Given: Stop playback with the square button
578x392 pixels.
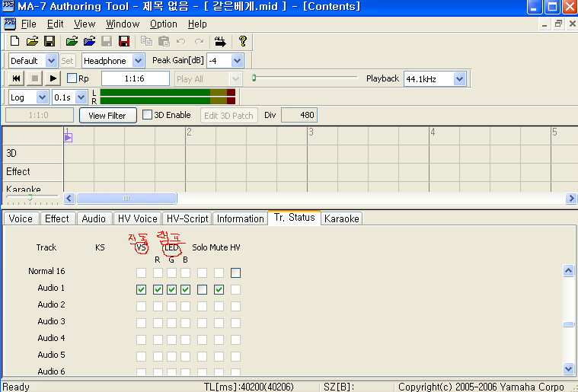Looking at the screenshot, I should [x=35, y=78].
